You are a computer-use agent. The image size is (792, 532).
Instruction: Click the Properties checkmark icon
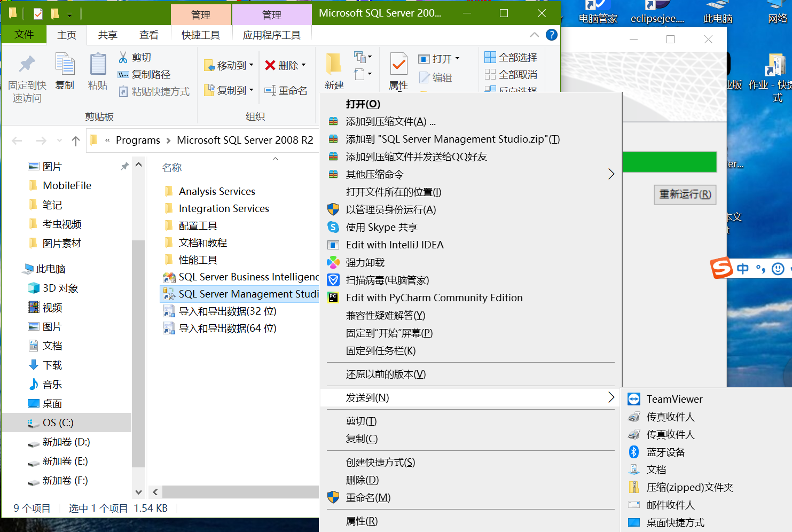tap(399, 64)
